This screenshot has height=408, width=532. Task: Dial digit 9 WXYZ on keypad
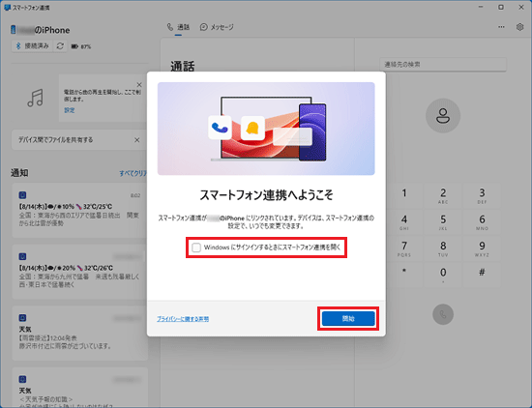point(482,248)
